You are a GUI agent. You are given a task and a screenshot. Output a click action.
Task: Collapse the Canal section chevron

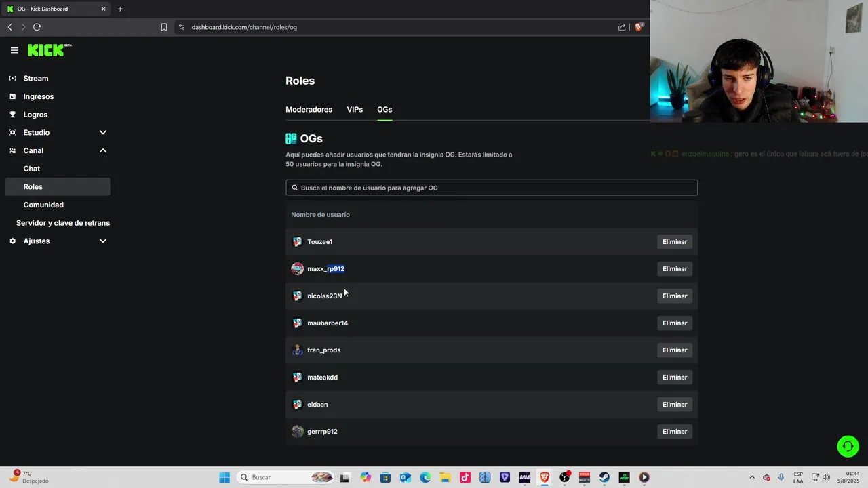(103, 150)
